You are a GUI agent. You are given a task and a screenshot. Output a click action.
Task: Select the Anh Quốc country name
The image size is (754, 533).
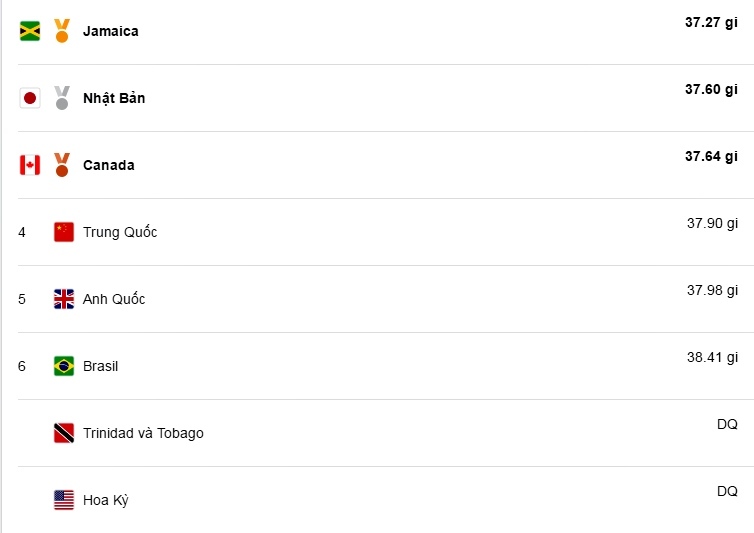click(114, 299)
